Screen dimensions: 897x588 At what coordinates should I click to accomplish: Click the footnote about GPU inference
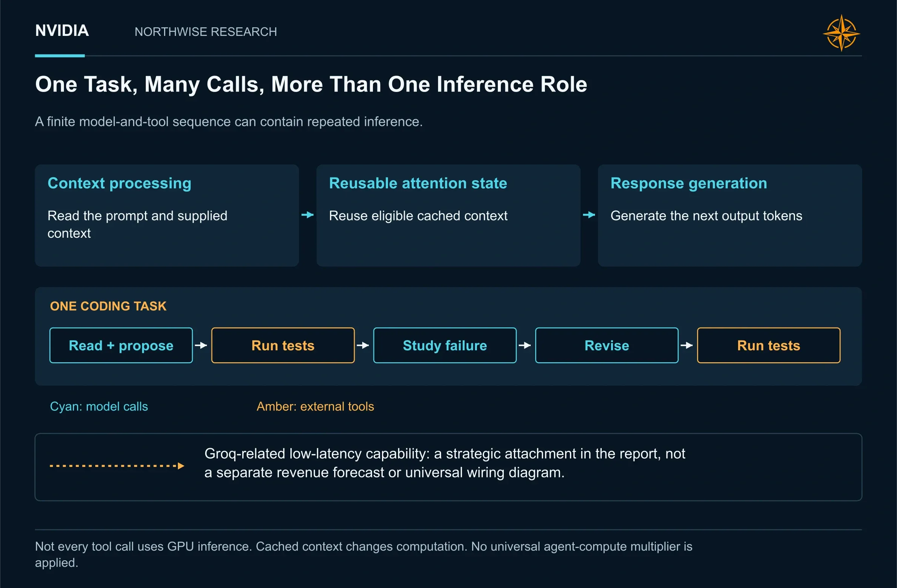click(x=364, y=554)
